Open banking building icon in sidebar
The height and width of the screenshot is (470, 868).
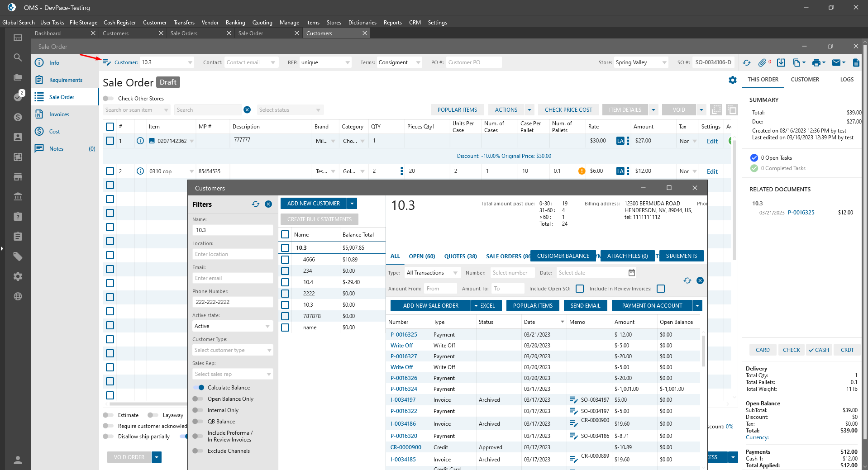click(x=18, y=197)
